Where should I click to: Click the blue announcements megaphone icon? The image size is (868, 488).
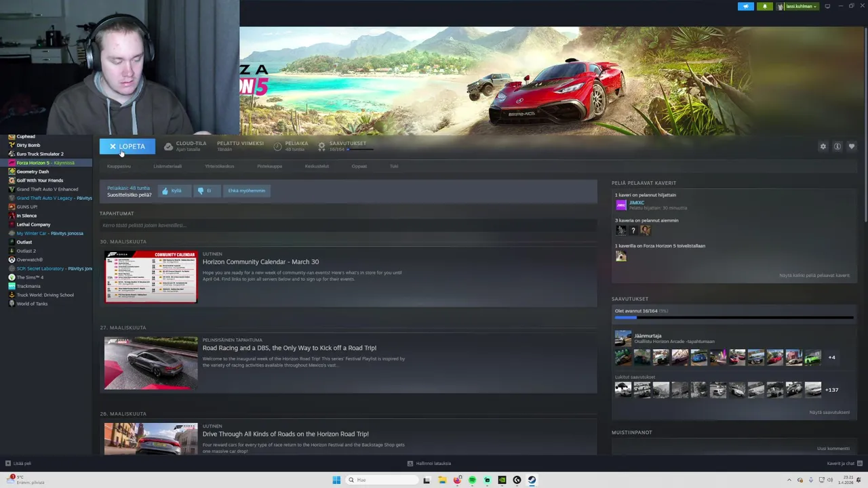click(746, 6)
